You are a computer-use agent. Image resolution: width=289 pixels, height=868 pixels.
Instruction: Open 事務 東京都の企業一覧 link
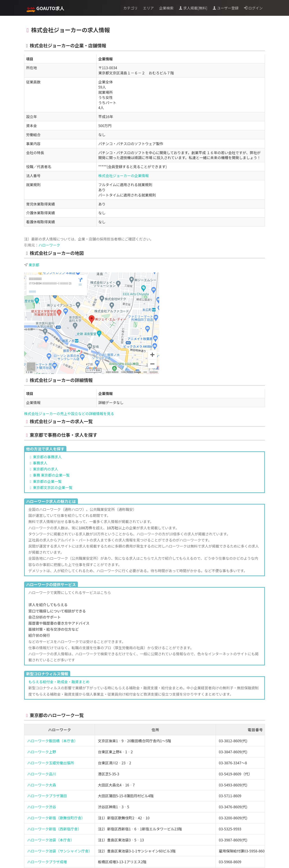coord(51,475)
